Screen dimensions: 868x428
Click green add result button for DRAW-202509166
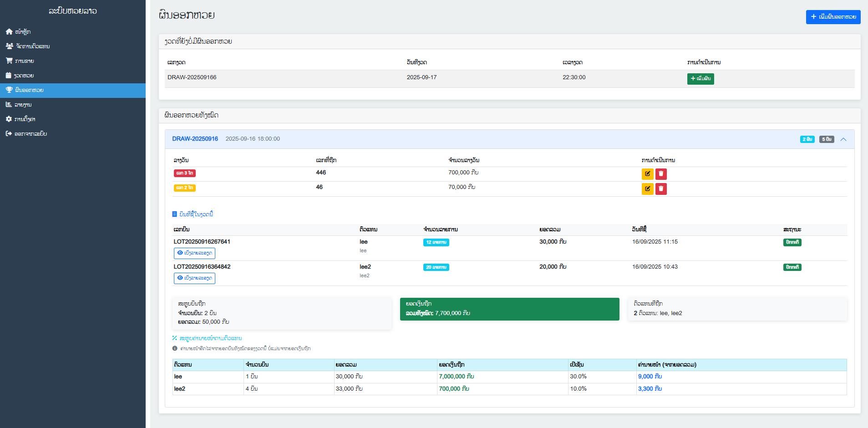point(700,79)
